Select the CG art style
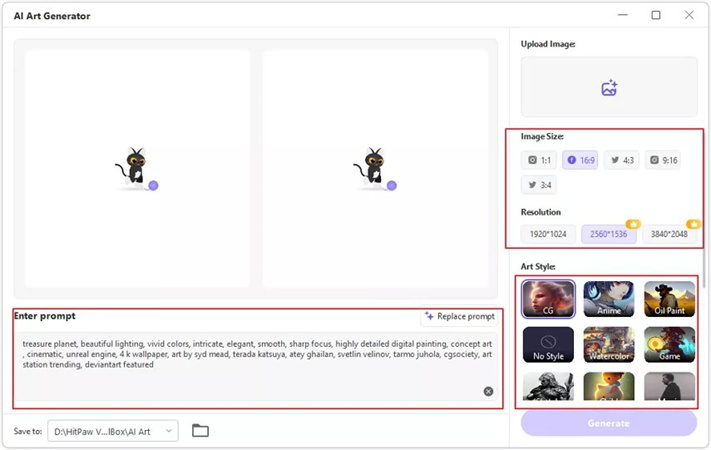The image size is (711, 450). 548,298
